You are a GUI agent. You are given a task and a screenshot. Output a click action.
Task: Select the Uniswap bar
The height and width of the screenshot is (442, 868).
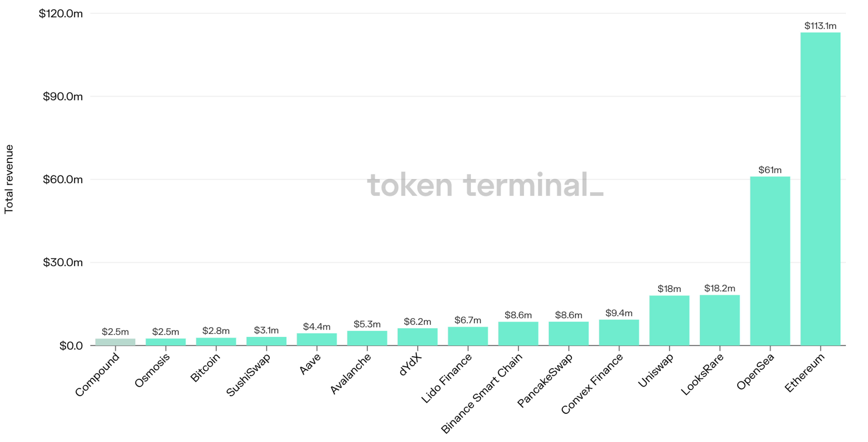pos(669,320)
